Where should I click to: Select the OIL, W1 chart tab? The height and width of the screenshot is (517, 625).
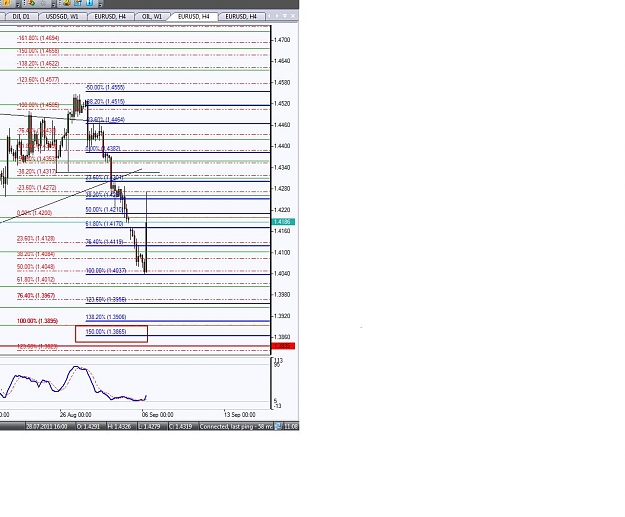click(x=152, y=16)
